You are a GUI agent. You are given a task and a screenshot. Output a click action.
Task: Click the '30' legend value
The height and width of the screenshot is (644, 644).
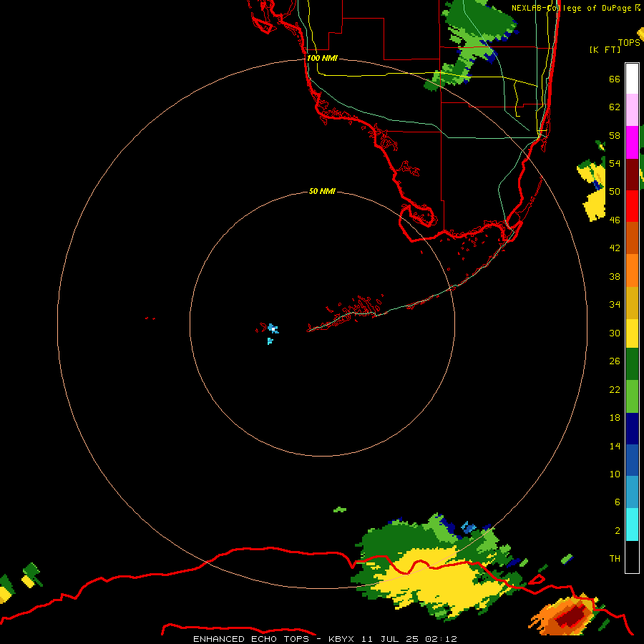click(x=615, y=333)
